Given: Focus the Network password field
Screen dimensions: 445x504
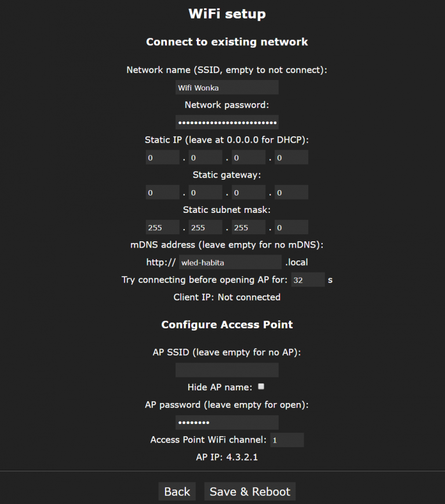Looking at the screenshot, I should 227,122.
